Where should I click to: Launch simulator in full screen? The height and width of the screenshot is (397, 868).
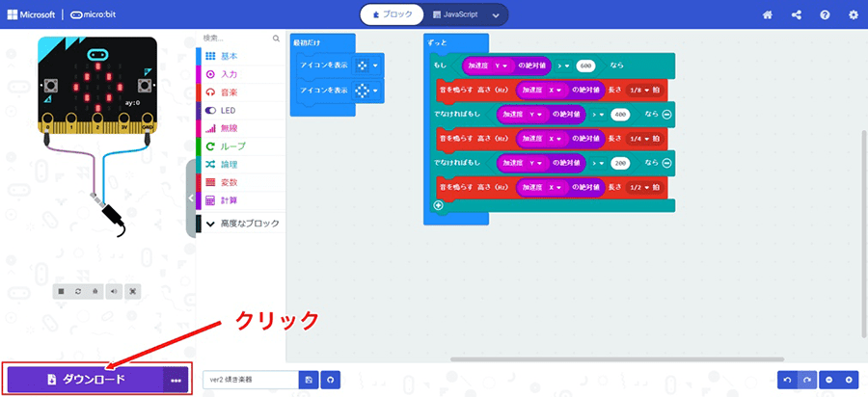(133, 291)
